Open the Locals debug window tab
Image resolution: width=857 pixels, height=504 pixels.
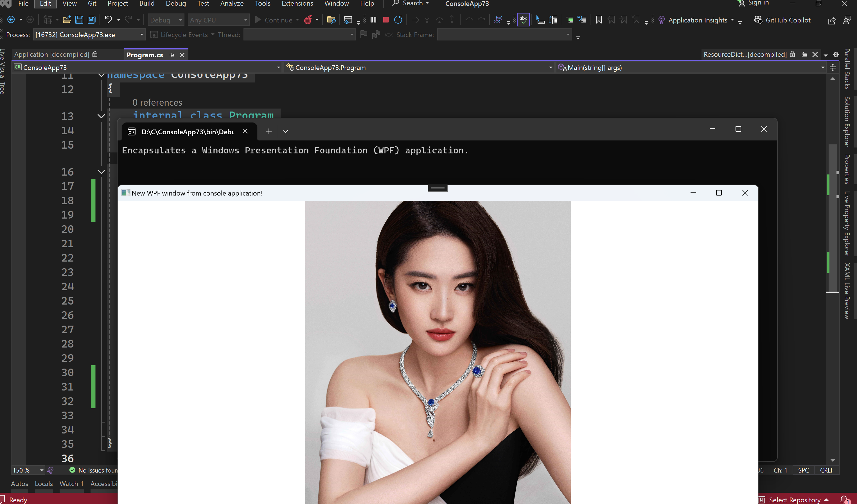pyautogui.click(x=44, y=483)
